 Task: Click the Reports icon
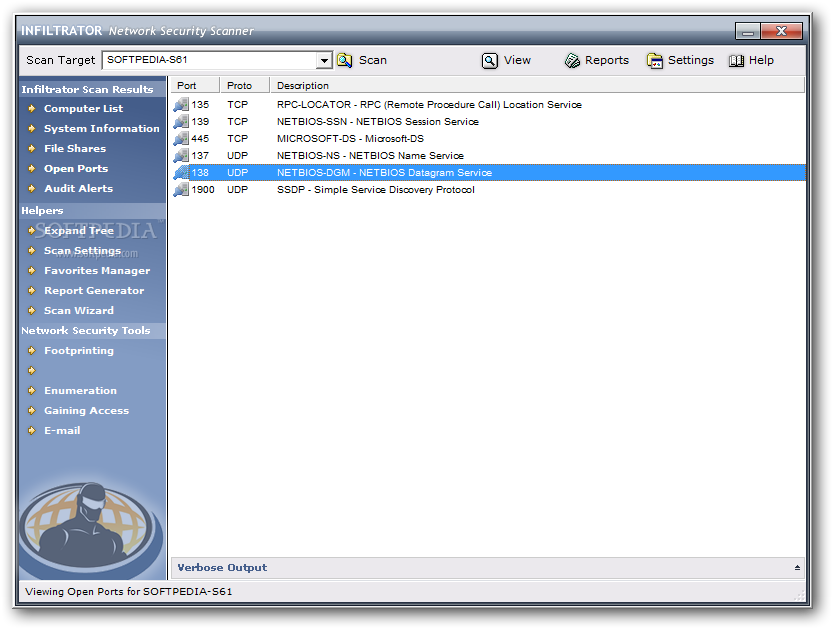coord(572,61)
